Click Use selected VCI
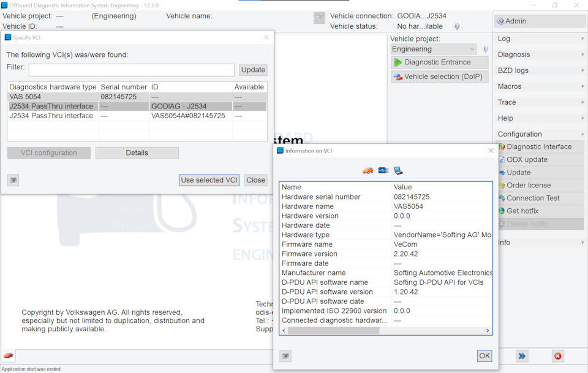The height and width of the screenshot is (373, 588). coord(209,180)
